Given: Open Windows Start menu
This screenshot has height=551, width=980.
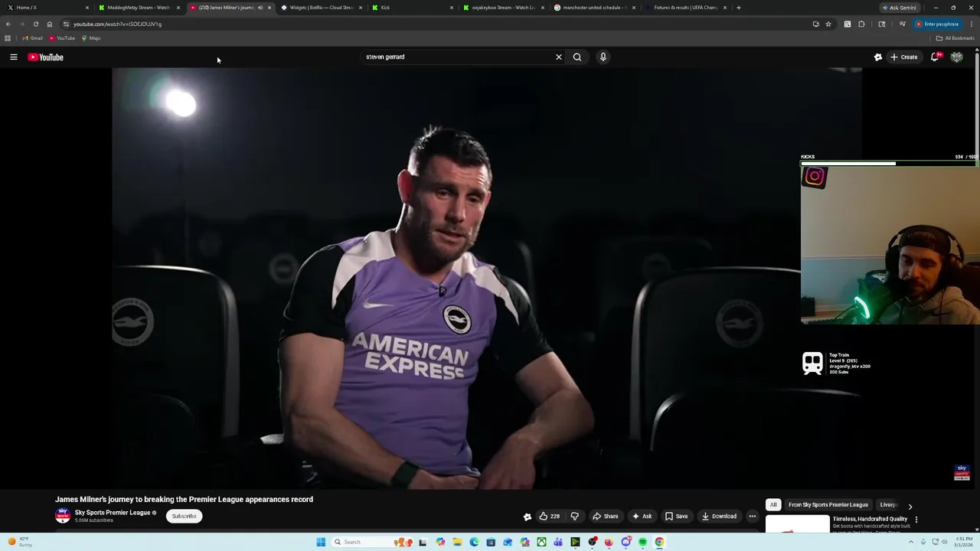Looking at the screenshot, I should [321, 542].
